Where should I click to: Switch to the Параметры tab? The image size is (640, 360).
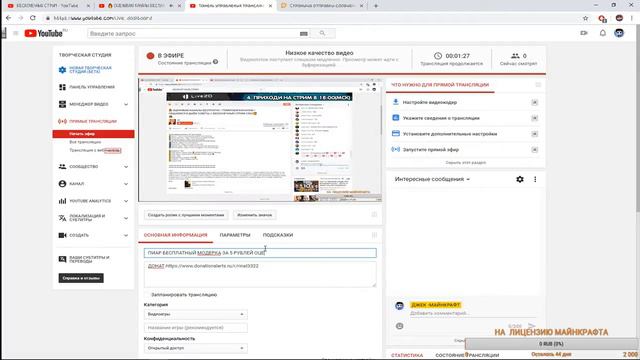coord(235,235)
